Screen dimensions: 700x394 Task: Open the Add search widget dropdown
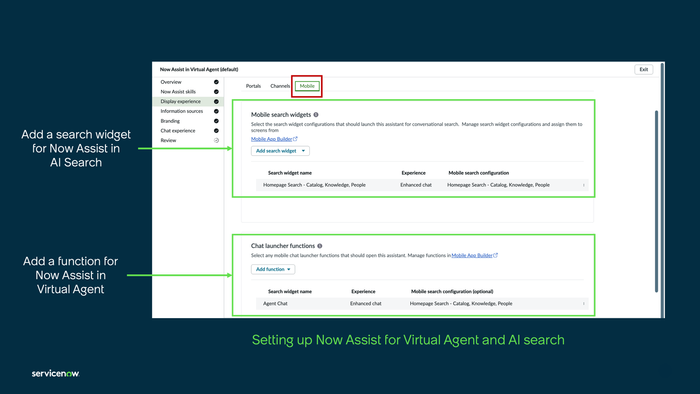point(280,151)
